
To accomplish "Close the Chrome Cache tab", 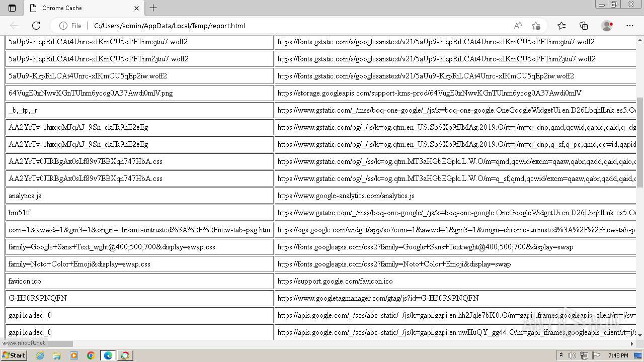I will 136,8.
